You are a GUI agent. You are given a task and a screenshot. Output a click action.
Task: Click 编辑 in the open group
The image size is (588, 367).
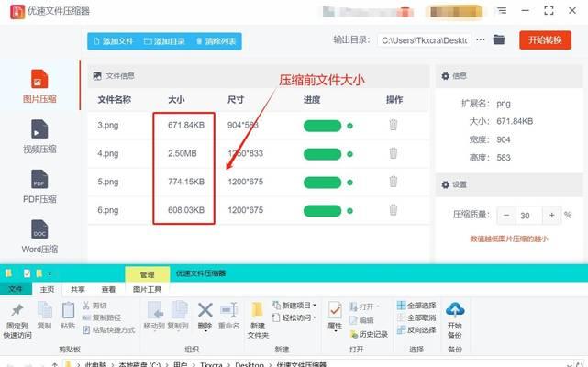point(361,320)
